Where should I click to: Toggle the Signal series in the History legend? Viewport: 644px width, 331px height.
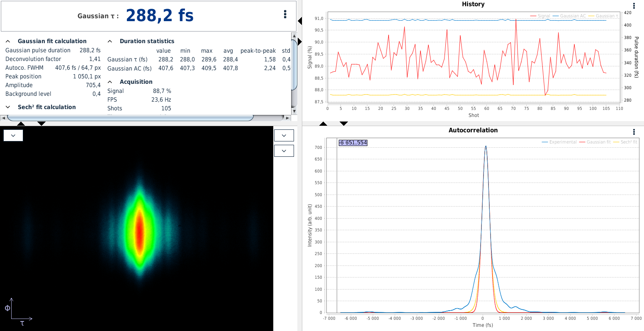[x=540, y=16]
